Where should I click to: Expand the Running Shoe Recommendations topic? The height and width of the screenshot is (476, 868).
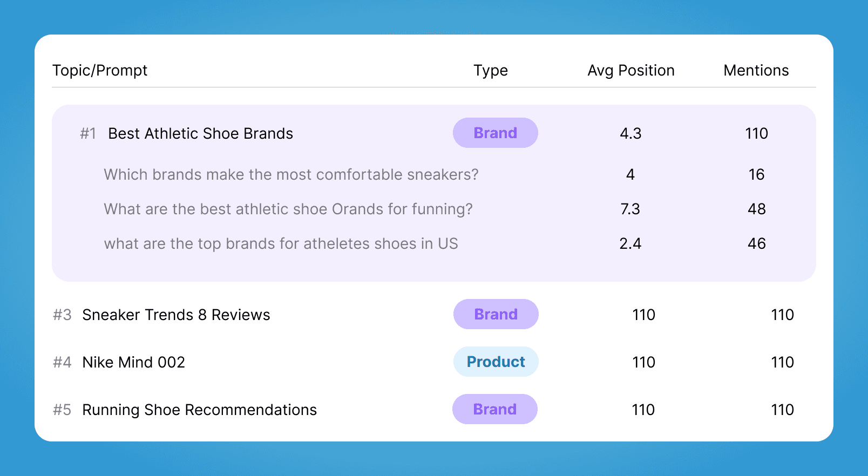click(x=199, y=410)
